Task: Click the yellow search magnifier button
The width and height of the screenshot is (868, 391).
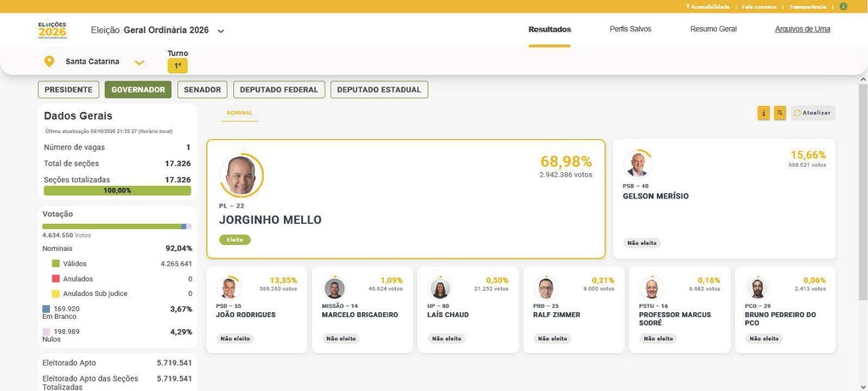Action: [x=780, y=113]
